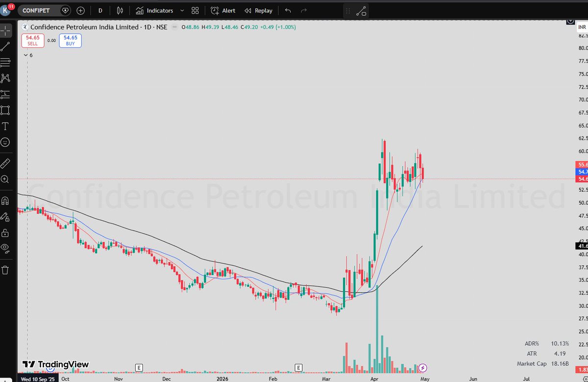Viewport: 588px width, 382px height.
Task: Toggle magnet mode for drawings
Action: 5,201
